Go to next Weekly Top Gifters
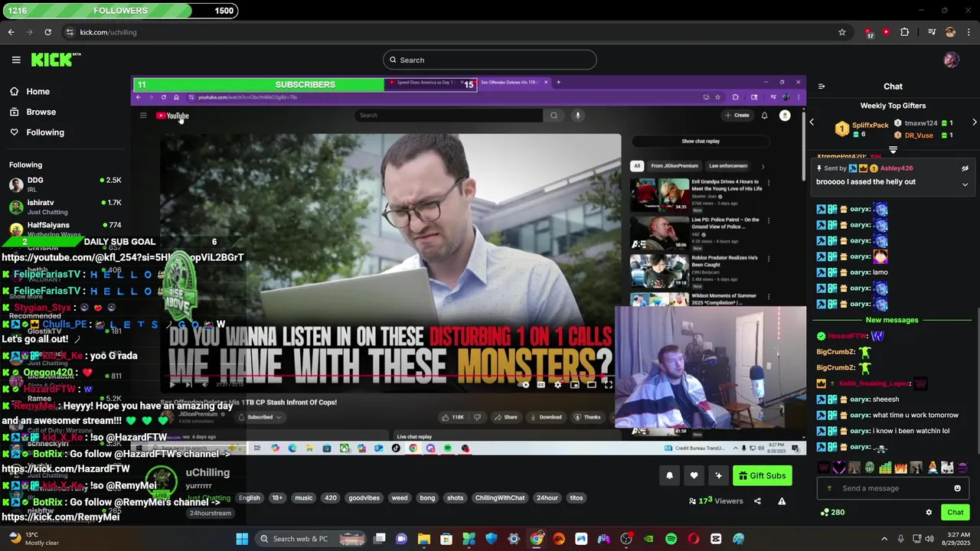 [974, 122]
